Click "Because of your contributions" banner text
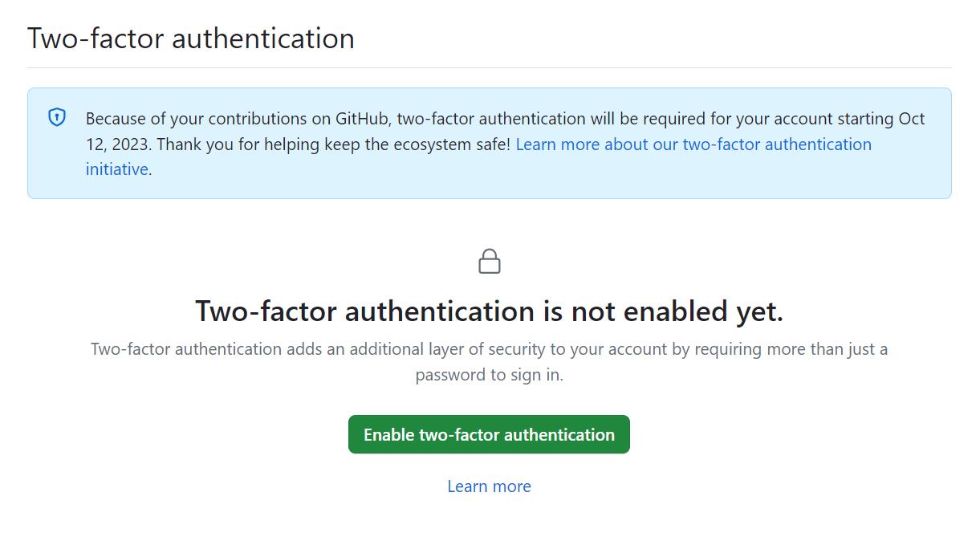This screenshot has width=980, height=541. [197, 119]
